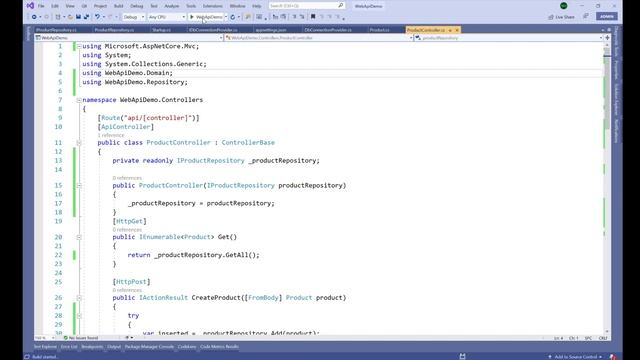Collapse the using directives at line 1

click(x=79, y=46)
